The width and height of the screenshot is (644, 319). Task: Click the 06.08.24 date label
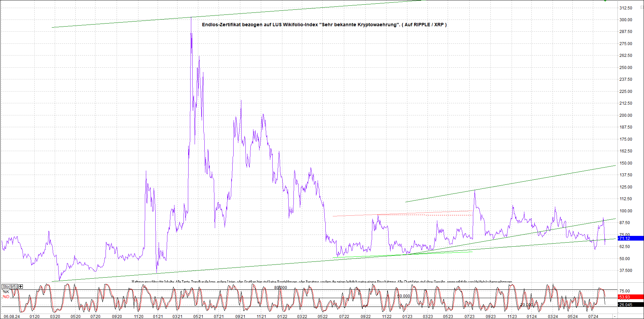pos(12,316)
